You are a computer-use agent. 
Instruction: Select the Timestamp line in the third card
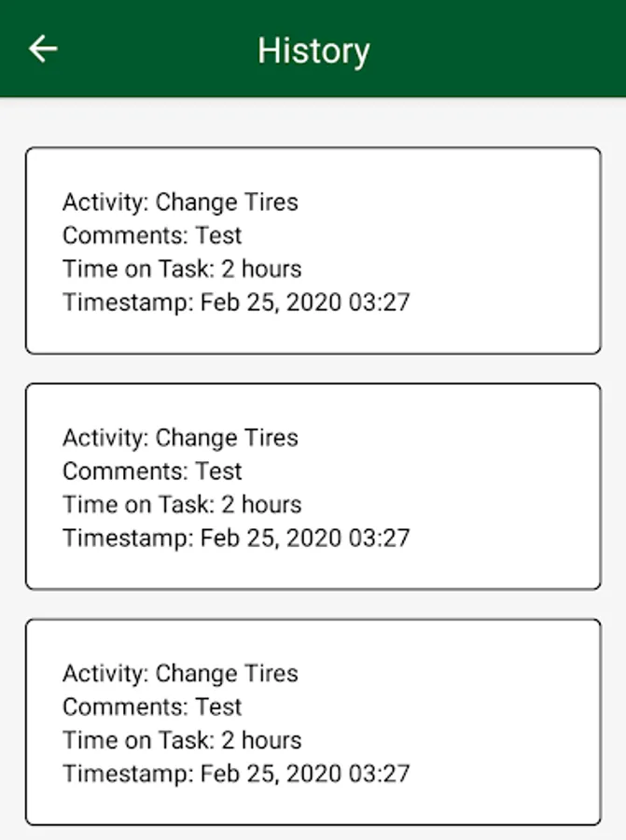pos(236,774)
